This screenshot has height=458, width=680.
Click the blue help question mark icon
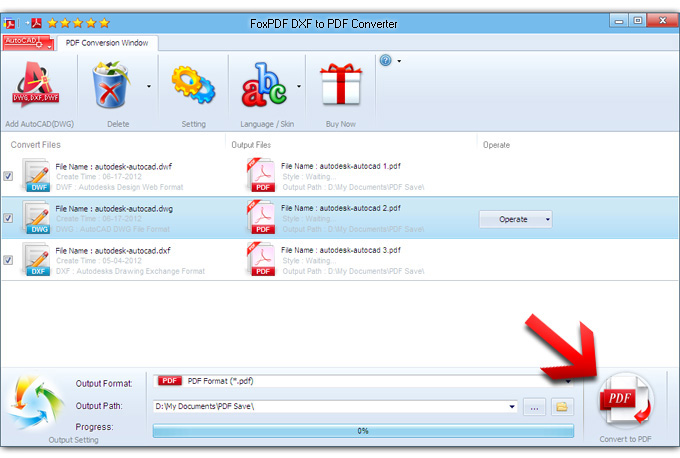coord(385,60)
